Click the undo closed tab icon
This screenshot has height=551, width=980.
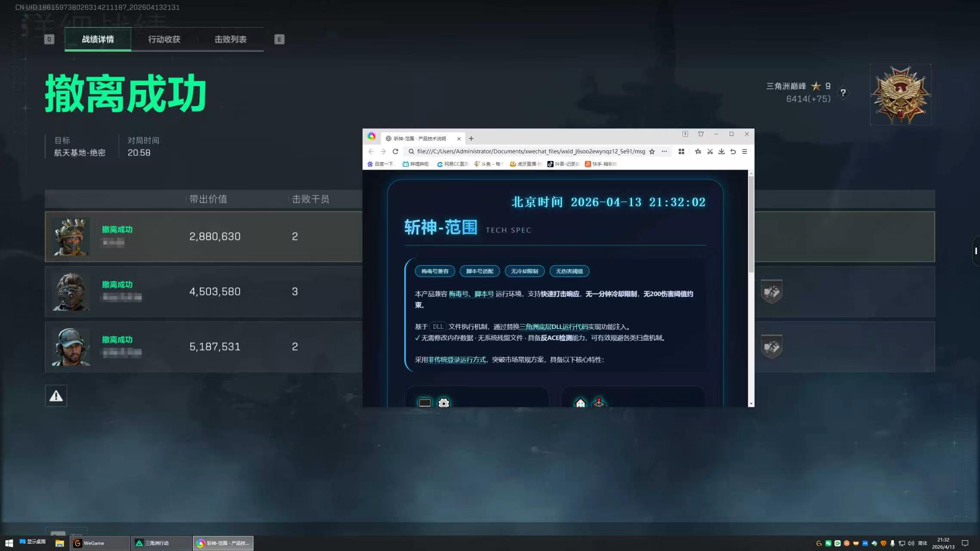(x=733, y=152)
